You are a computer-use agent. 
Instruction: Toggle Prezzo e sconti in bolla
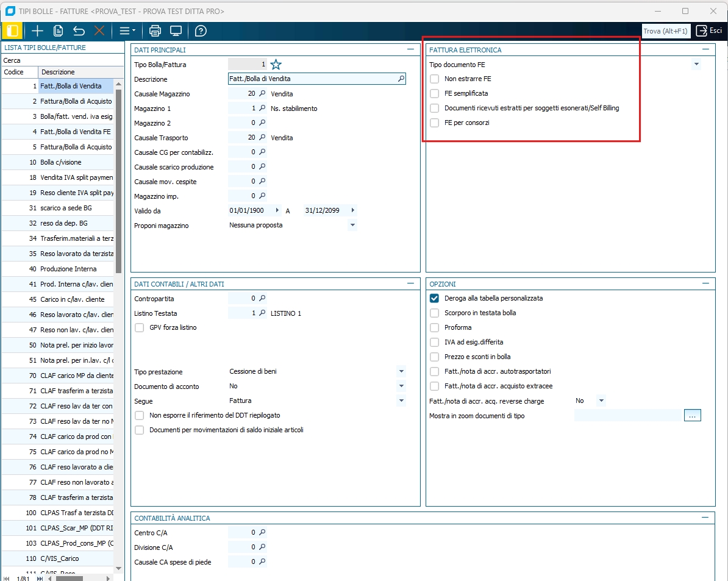pyautogui.click(x=435, y=357)
